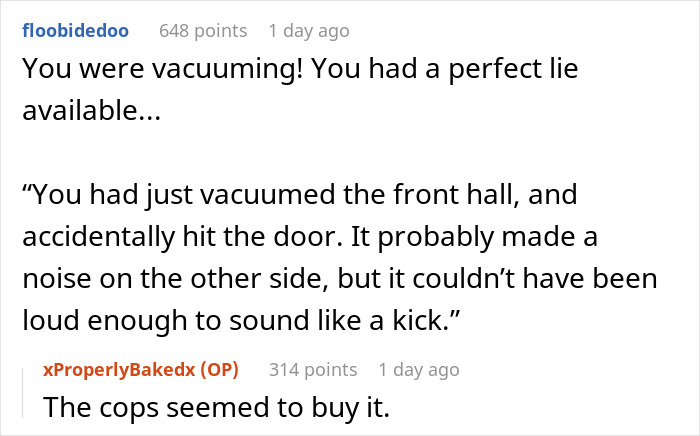Open the reply's 1 day ago timestamp
Screen dimensions: 700x436
419,370
